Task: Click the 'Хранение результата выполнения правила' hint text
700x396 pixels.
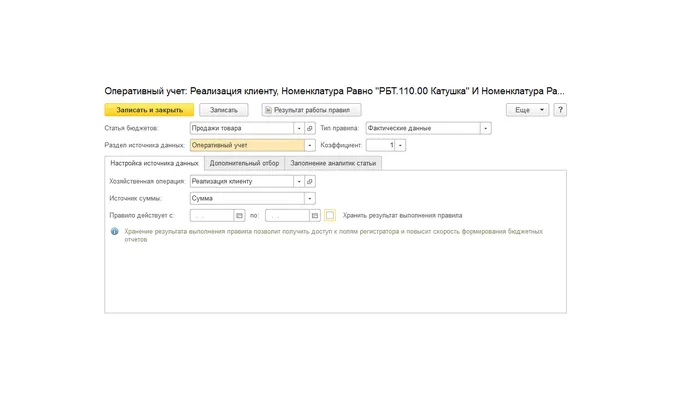Action: point(333,235)
